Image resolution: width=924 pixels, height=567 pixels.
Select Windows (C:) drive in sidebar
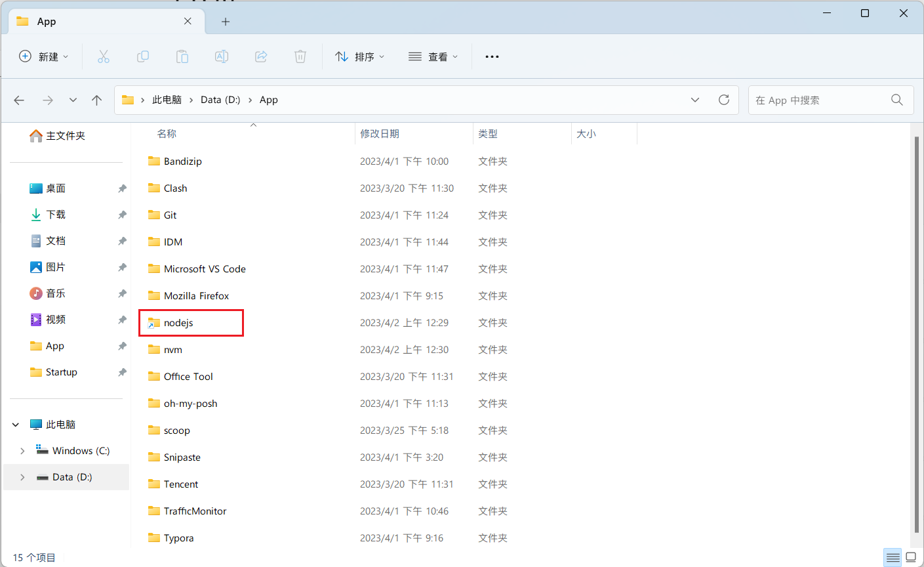tap(66, 451)
